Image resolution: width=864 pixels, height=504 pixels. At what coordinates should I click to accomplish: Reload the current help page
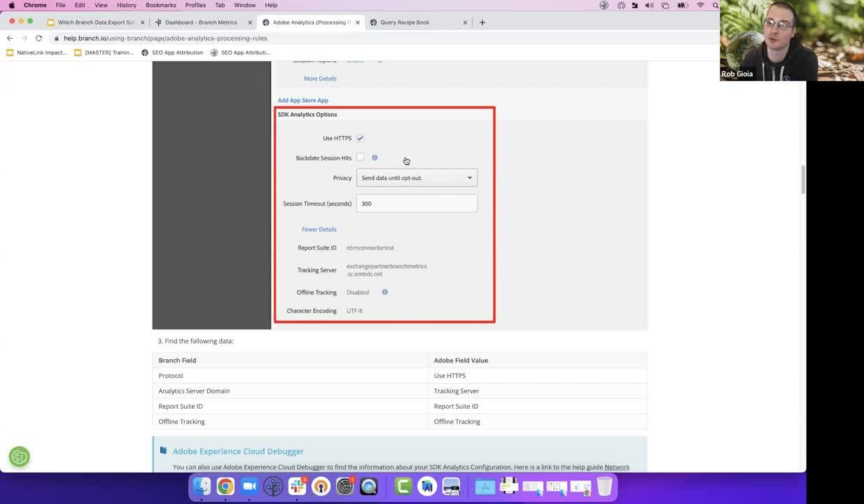tap(39, 38)
